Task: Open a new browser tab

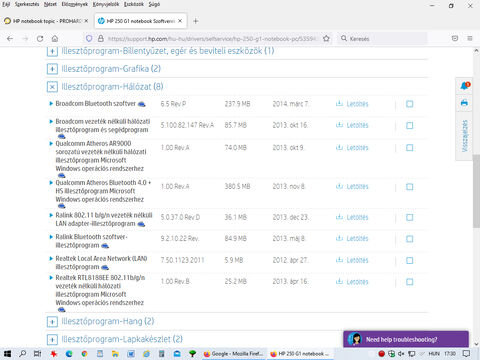Action: (x=196, y=21)
